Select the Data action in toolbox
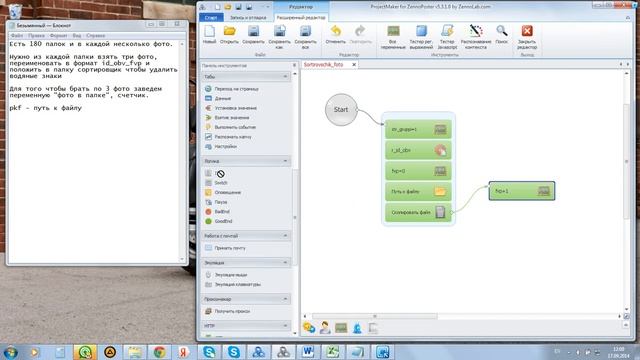The image size is (640, 360). [218, 98]
